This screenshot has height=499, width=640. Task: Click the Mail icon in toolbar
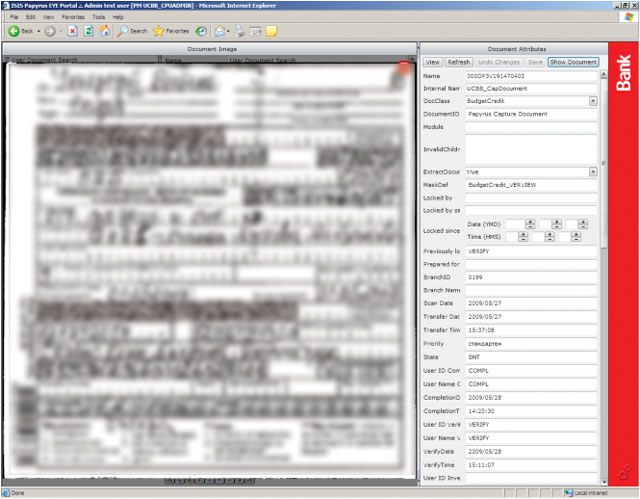(x=222, y=31)
